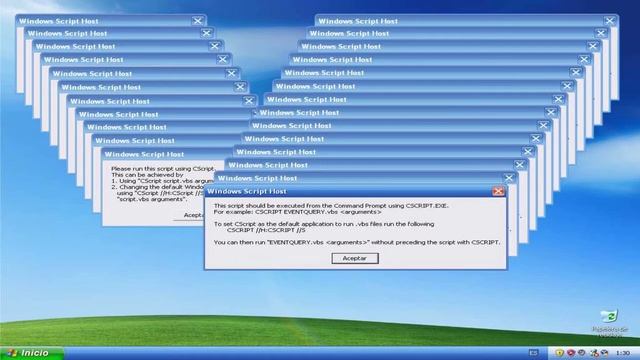Close the backmost window of the right cascade
The width and height of the screenshot is (640, 360).
pyautogui.click(x=609, y=21)
